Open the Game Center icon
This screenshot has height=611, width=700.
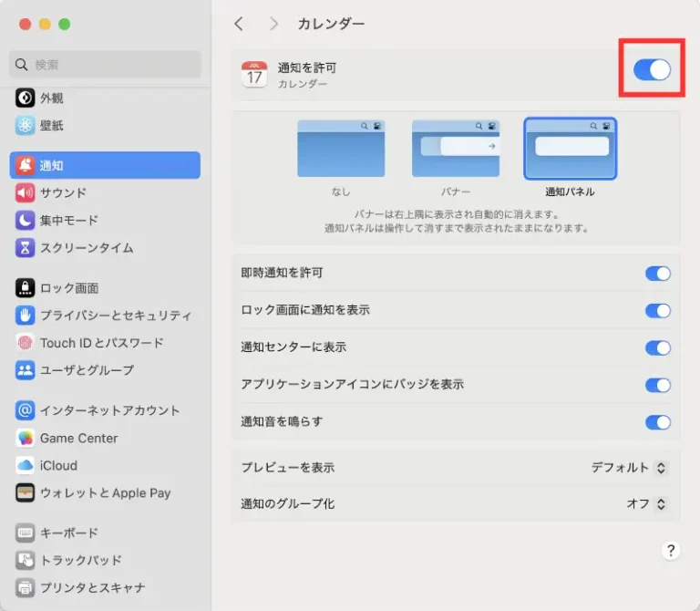point(25,438)
